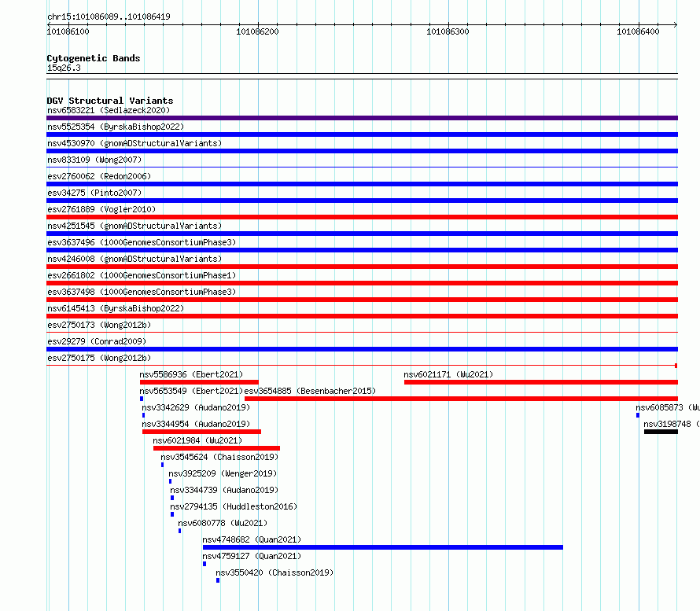This screenshot has width=700, height=611.
Task: Click the small blue nsv3550420 marker
Action: click(218, 580)
